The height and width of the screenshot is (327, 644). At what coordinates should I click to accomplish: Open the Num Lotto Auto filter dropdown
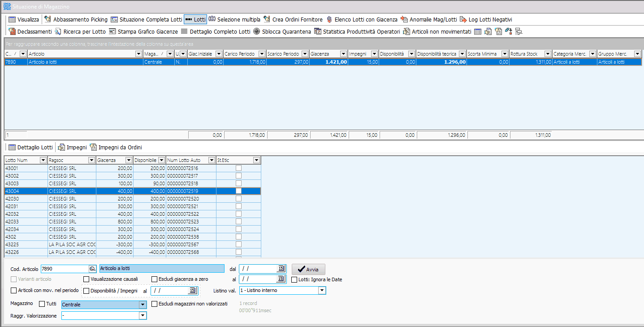click(x=211, y=160)
